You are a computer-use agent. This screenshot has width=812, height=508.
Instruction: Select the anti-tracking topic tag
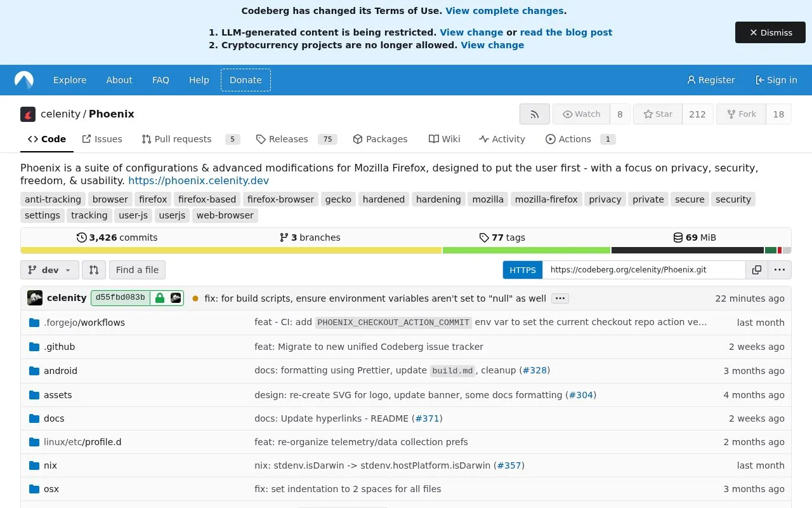point(53,199)
